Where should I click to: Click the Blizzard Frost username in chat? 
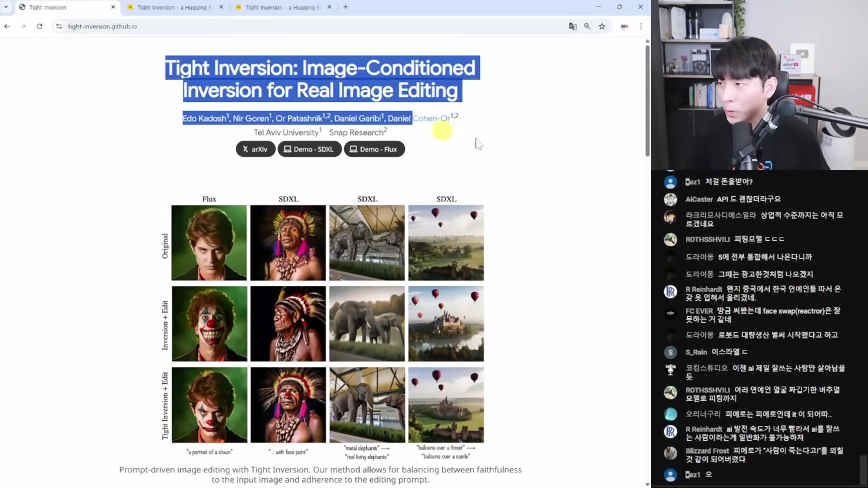tap(707, 451)
